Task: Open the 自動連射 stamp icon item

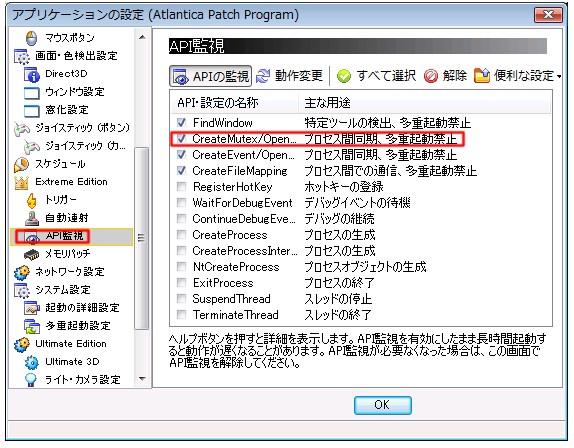Action: coord(32,218)
